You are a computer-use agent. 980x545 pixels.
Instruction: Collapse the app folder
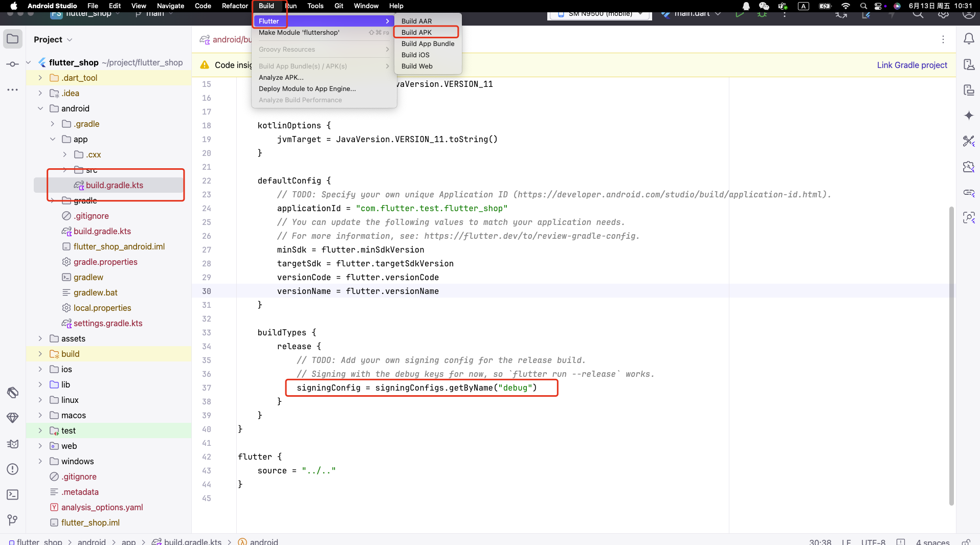53,139
